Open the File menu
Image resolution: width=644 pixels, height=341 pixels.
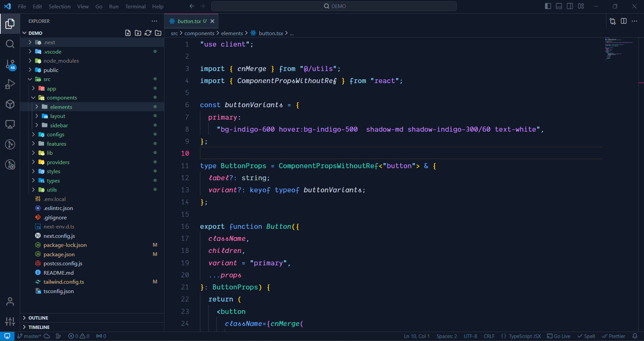click(x=22, y=6)
